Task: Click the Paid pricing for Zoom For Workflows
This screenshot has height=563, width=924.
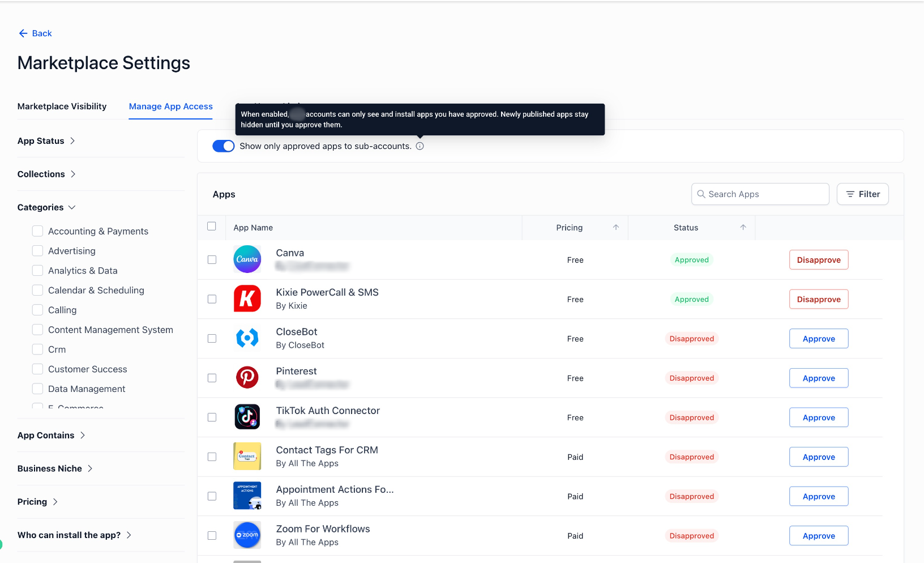Action: [x=575, y=535]
